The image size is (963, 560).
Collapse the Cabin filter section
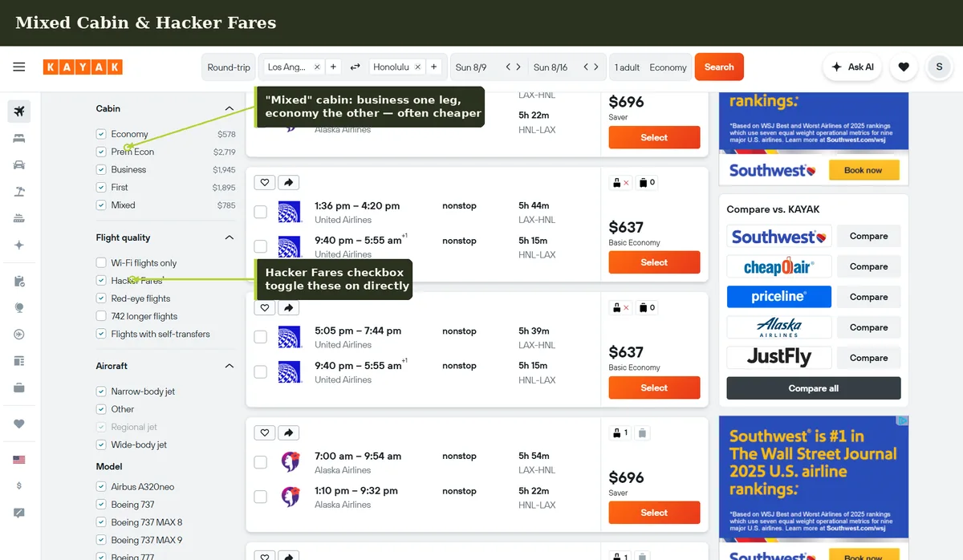coord(230,108)
